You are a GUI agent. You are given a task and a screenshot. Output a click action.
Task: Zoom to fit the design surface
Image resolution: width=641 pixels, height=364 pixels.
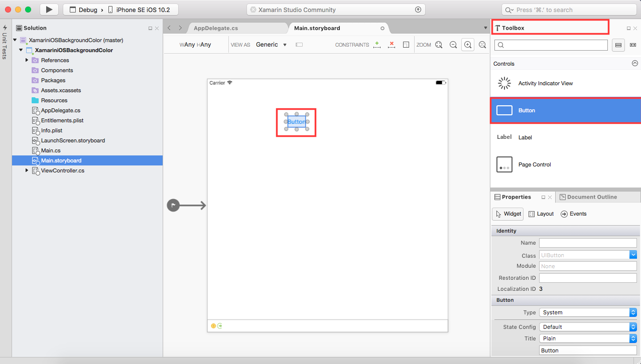click(x=439, y=45)
